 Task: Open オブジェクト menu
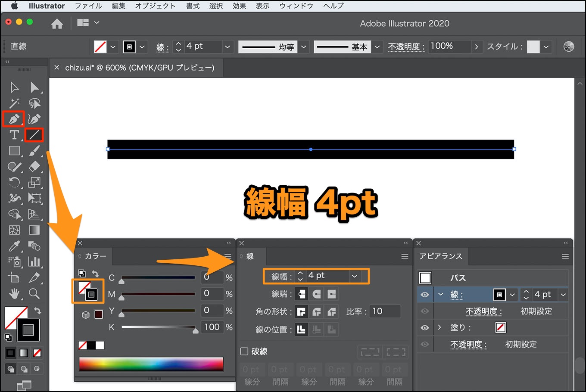(x=156, y=6)
